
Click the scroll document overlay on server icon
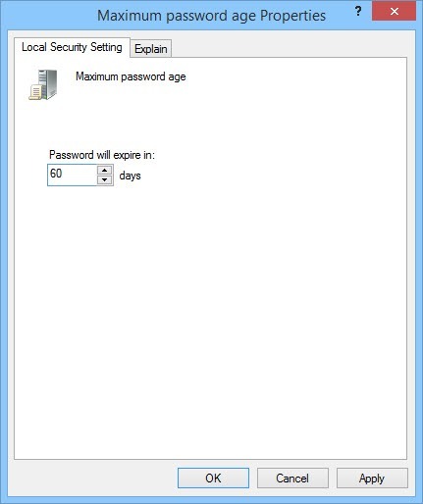point(35,92)
